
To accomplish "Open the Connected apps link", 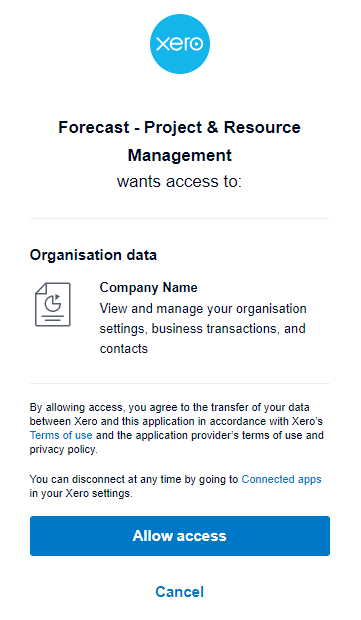I will pos(282,479).
